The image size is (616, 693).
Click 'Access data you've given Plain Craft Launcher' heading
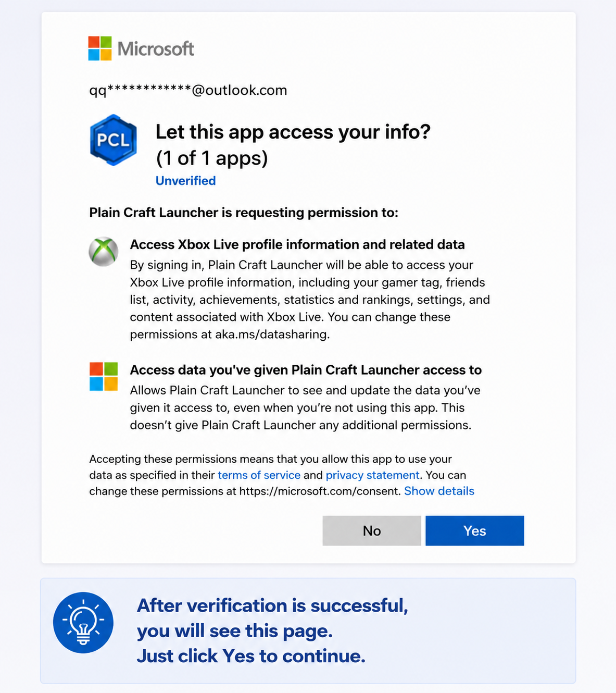tap(306, 370)
